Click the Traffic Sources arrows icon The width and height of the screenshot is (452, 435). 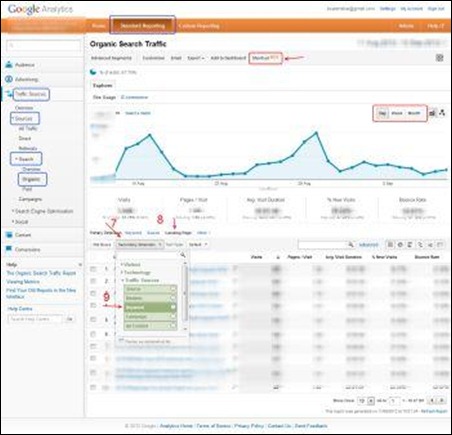pyautogui.click(x=9, y=94)
